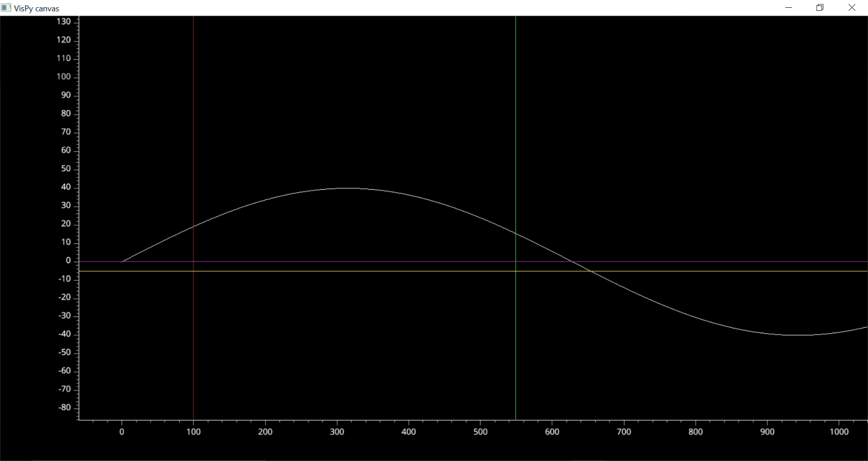Screen dimensions: 868x461
Task: Minimize the VisPy canvas window
Action: [788, 8]
